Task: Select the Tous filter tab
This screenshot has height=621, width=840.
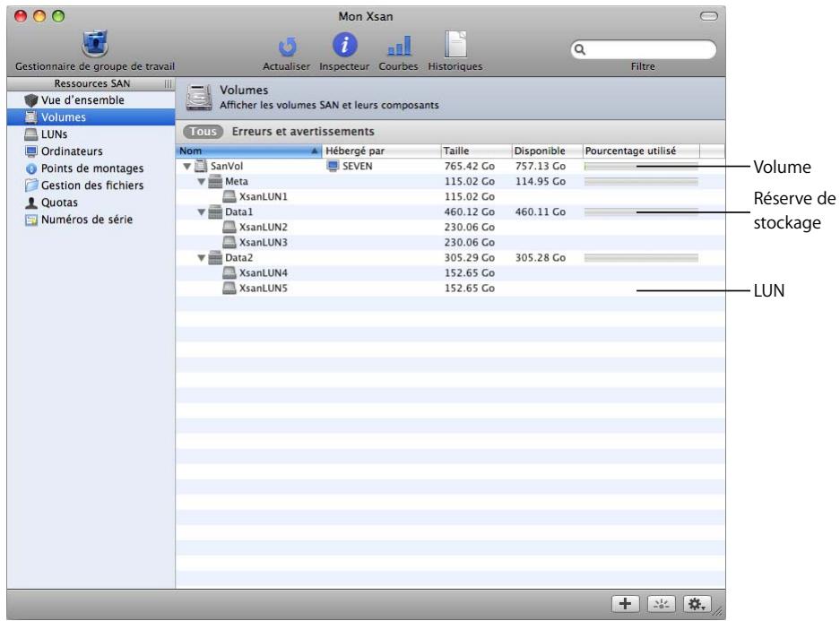Action: pos(203,132)
